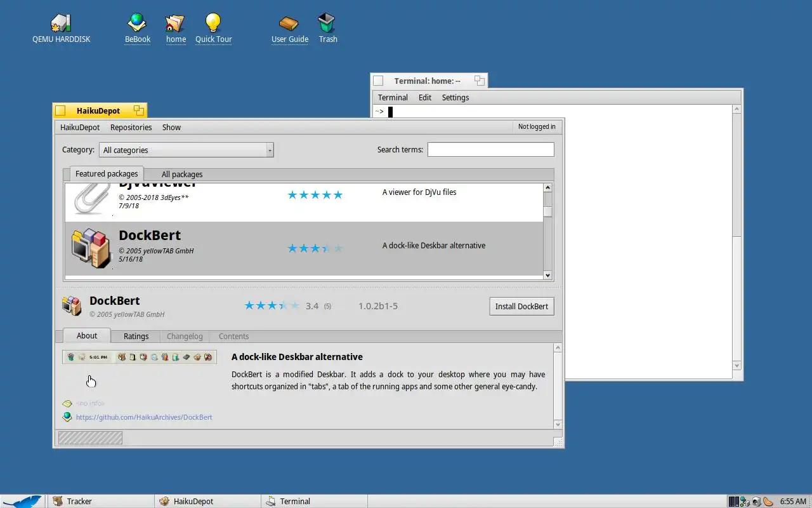812x508 pixels.
Task: Click the network status tray icon
Action: pyautogui.click(x=745, y=502)
